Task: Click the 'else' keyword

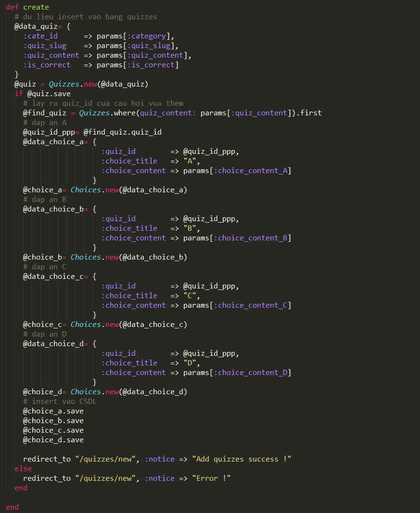Action: click(x=23, y=469)
